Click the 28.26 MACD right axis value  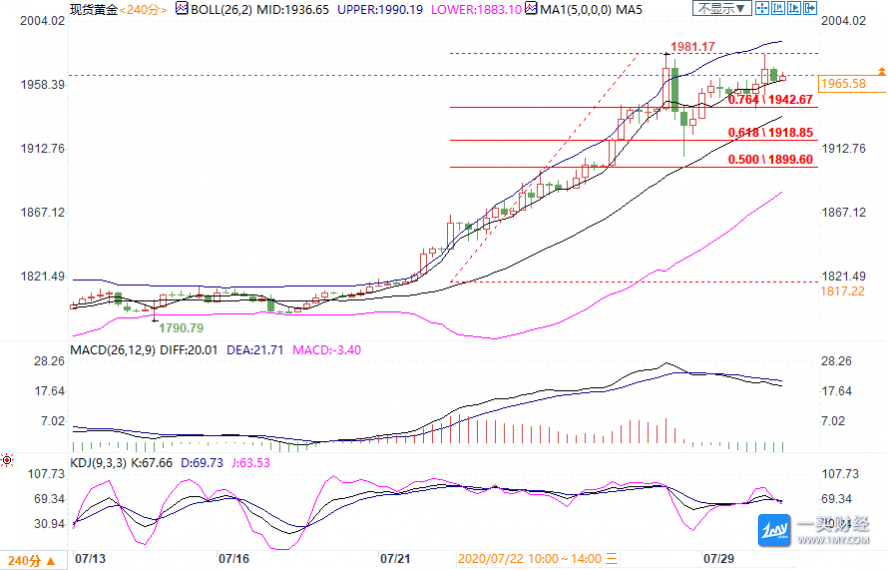836,361
